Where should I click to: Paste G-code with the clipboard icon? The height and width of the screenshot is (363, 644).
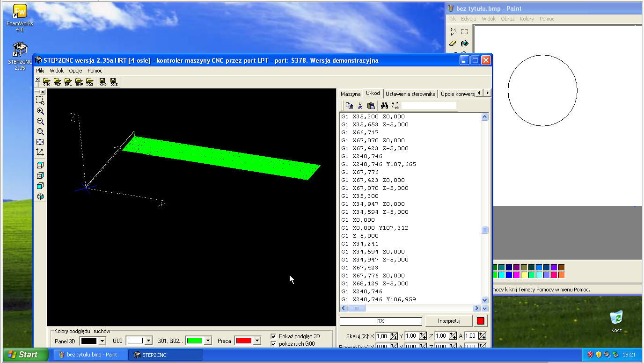point(371,106)
